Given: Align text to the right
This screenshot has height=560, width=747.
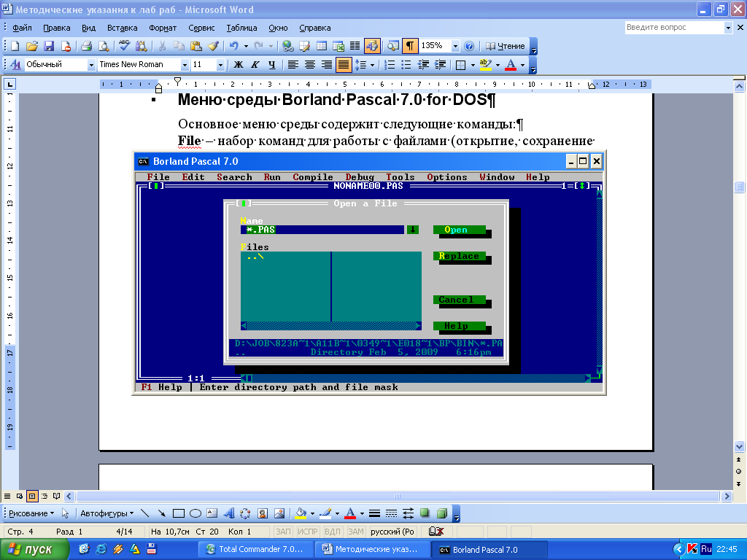Looking at the screenshot, I should [x=326, y=65].
